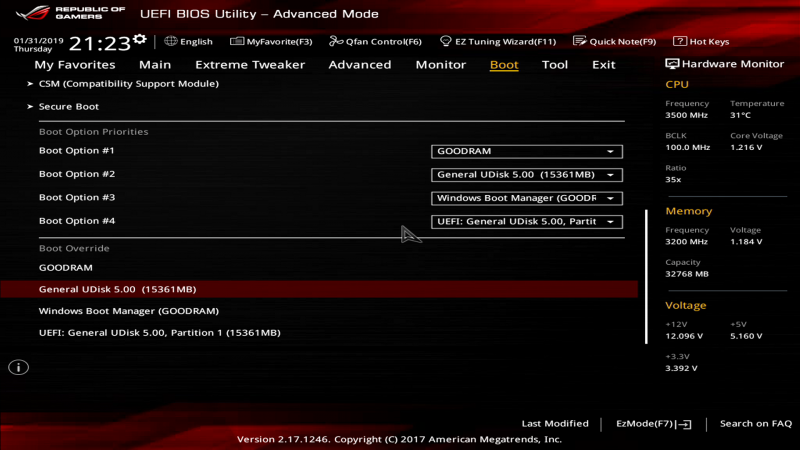Screen dimensions: 800x450
Task: Open Boot Option #2 dropdown
Action: click(527, 175)
